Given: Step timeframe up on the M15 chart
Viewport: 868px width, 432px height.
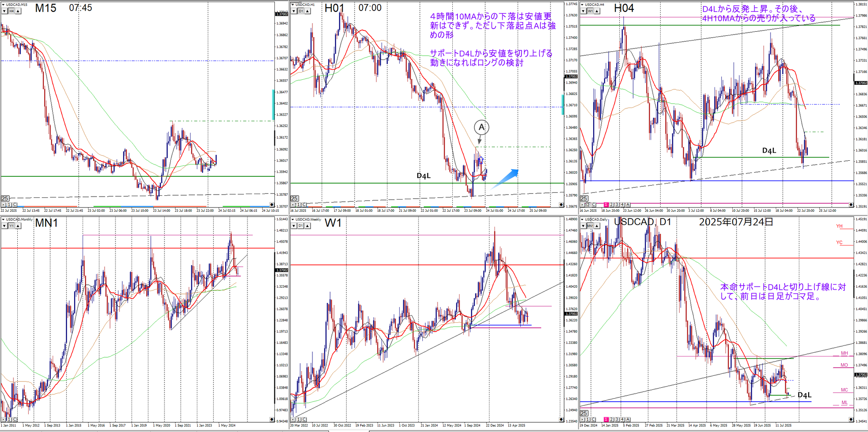Looking at the screenshot, I should [19, 11].
